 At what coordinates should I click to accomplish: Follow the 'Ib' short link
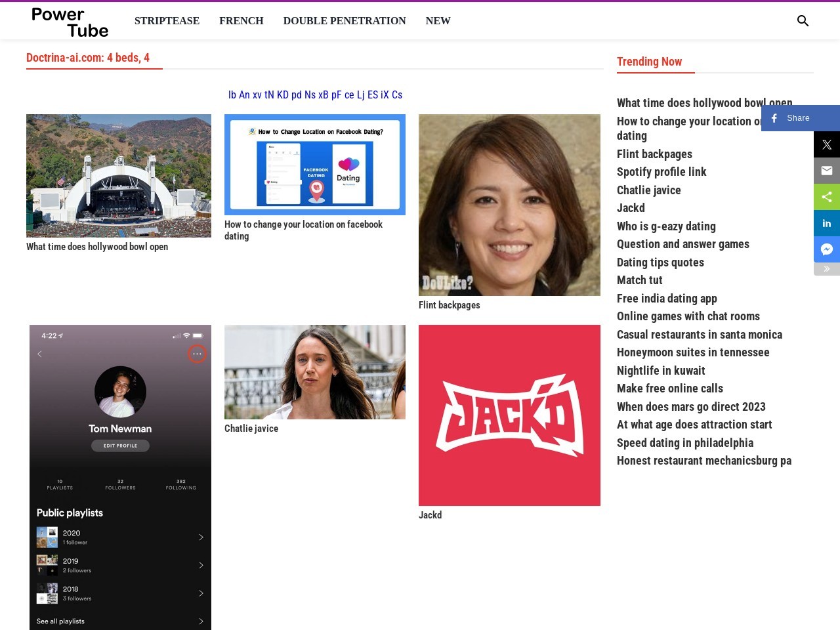click(x=232, y=94)
